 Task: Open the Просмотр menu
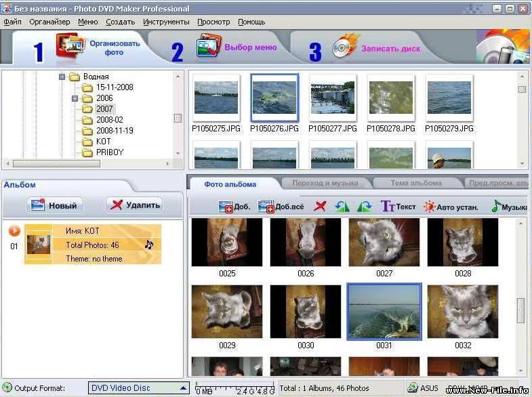coord(213,22)
